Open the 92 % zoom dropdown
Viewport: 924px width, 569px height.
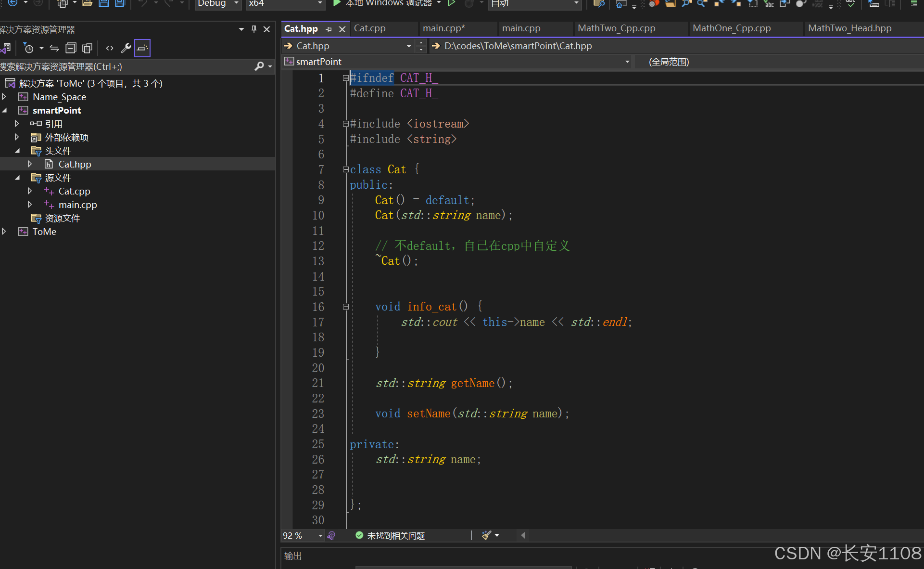click(320, 535)
